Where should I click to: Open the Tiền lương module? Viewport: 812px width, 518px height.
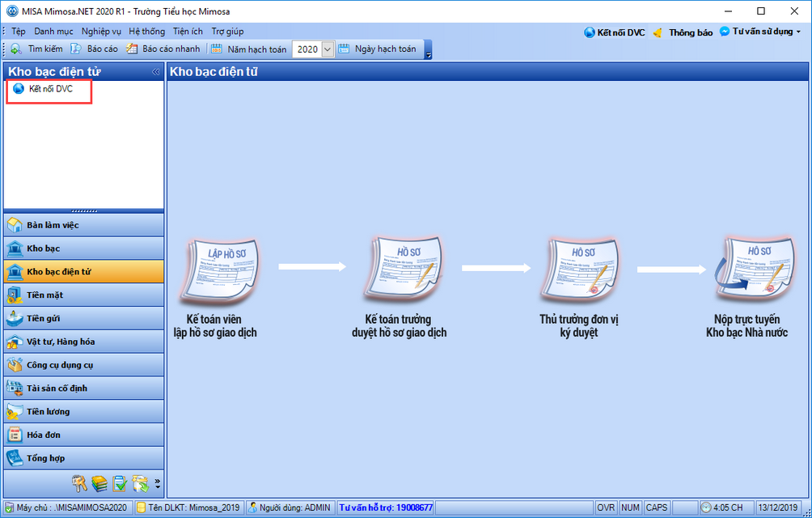pos(84,412)
